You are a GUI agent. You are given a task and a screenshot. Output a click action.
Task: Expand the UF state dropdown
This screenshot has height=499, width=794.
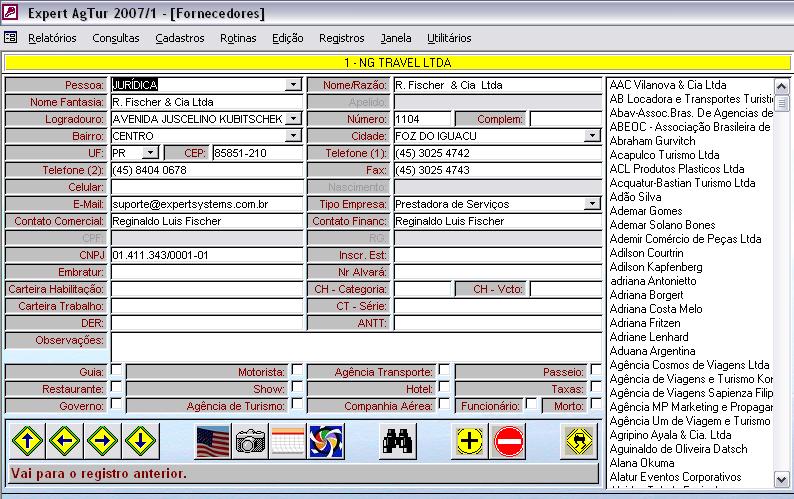coord(150,153)
